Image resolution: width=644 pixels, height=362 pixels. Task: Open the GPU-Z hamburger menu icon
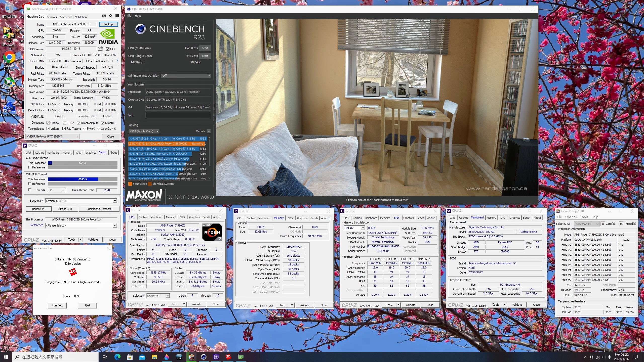(x=117, y=16)
